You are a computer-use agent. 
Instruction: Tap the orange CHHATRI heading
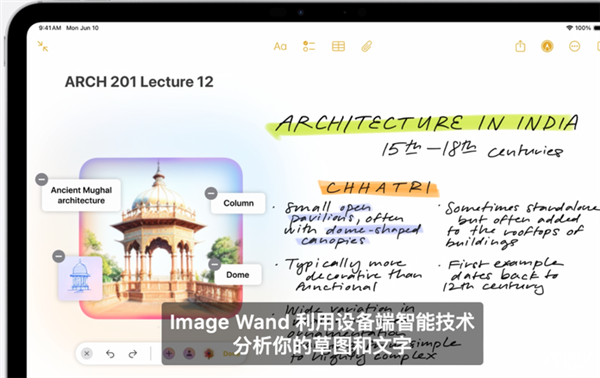(379, 188)
